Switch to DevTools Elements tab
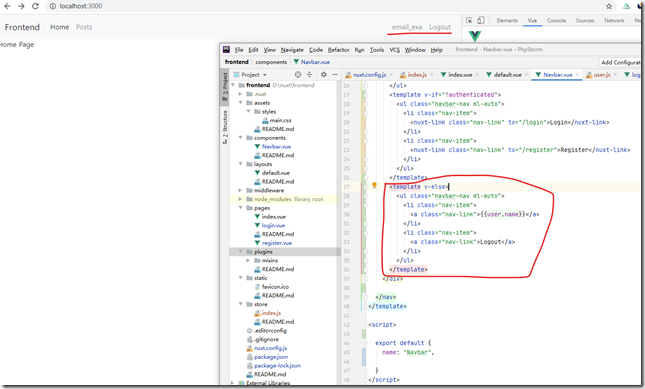 click(507, 21)
